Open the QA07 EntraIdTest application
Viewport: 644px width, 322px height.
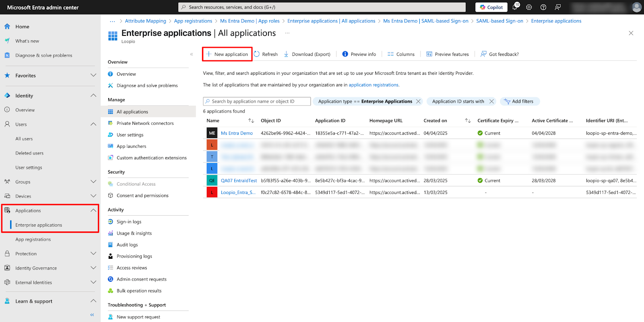239,181
